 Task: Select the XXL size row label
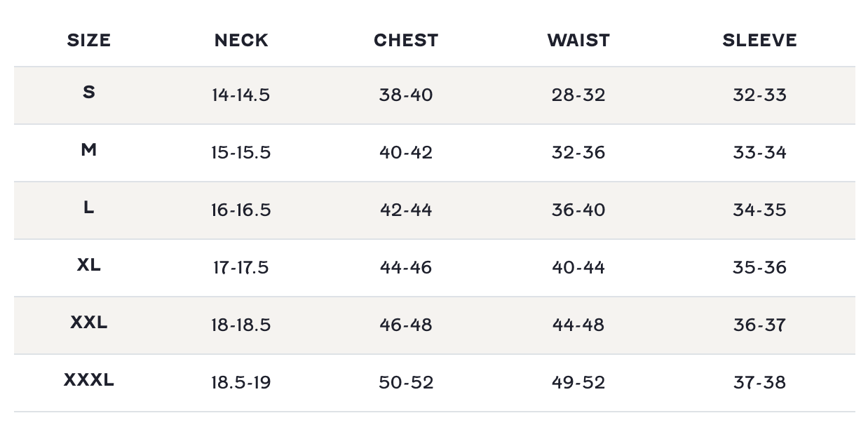click(89, 322)
